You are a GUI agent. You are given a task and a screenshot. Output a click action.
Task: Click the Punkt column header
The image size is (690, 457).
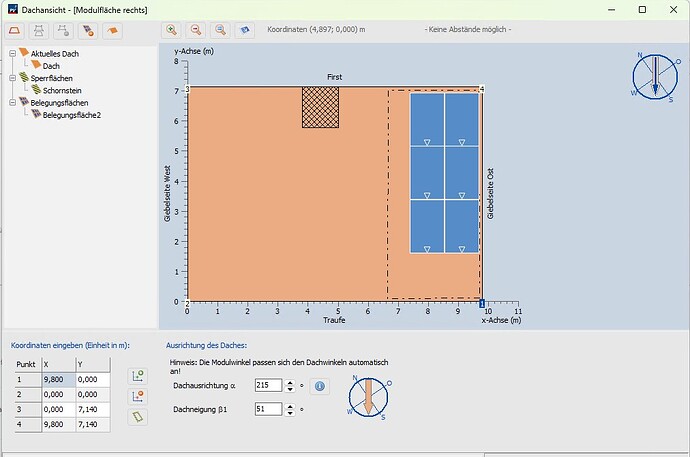(x=28, y=365)
